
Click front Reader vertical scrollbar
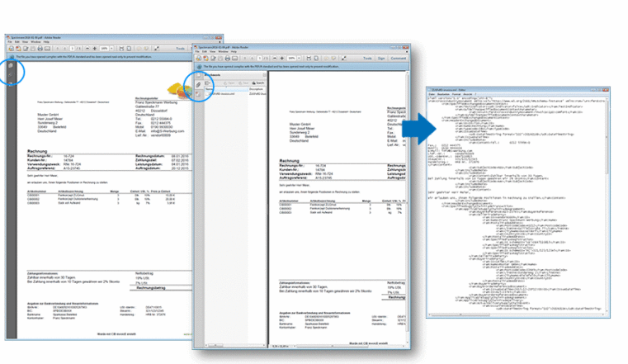click(408, 206)
